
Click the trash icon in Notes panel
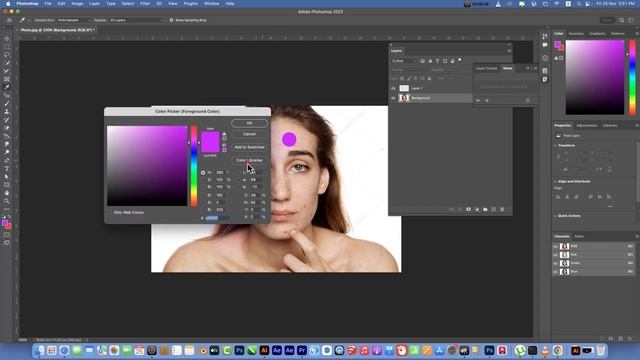pyautogui.click(x=527, y=100)
